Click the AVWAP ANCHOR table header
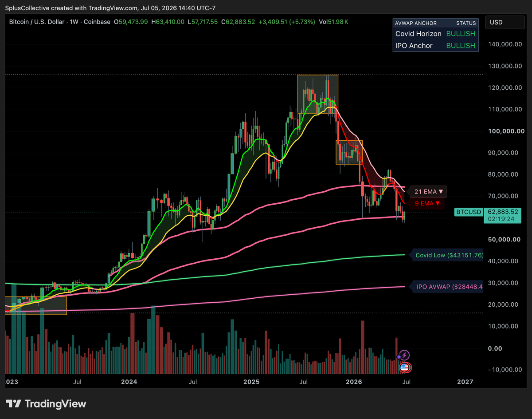The width and height of the screenshot is (532, 419). pyautogui.click(x=416, y=23)
